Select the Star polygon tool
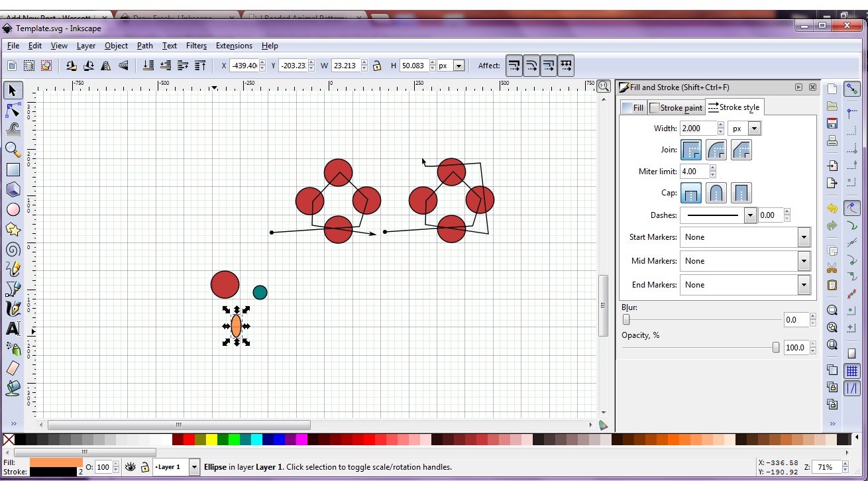Image resolution: width=868 pixels, height=481 pixels. point(13,229)
